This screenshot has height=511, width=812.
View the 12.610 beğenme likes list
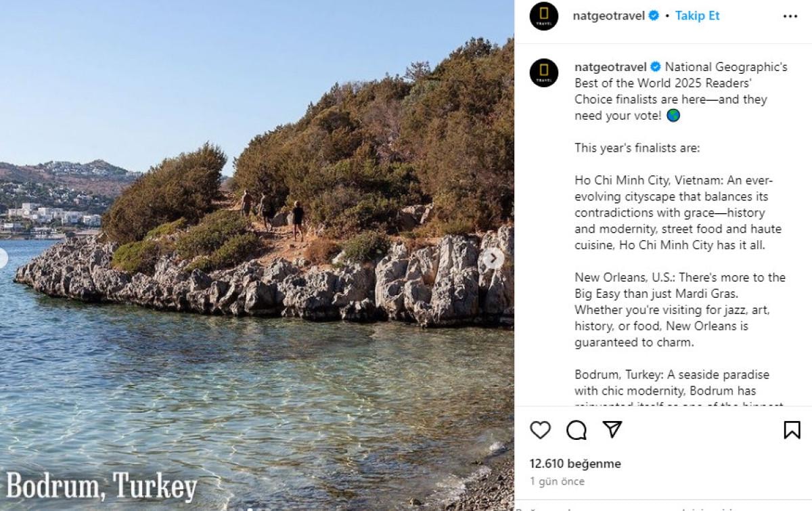575,464
